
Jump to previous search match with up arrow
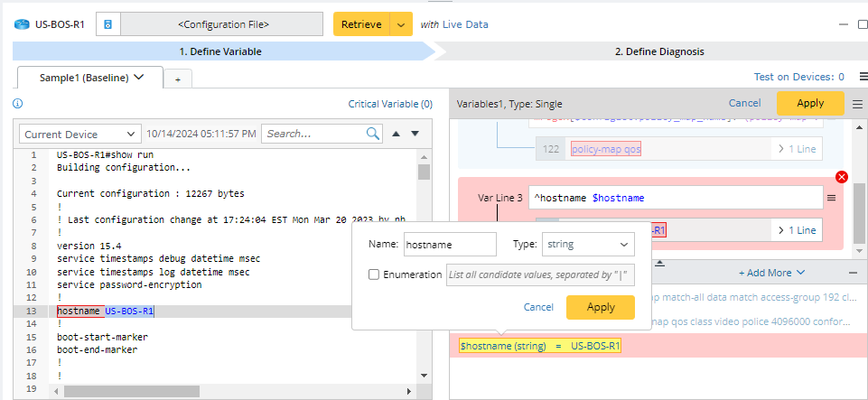pyautogui.click(x=396, y=134)
